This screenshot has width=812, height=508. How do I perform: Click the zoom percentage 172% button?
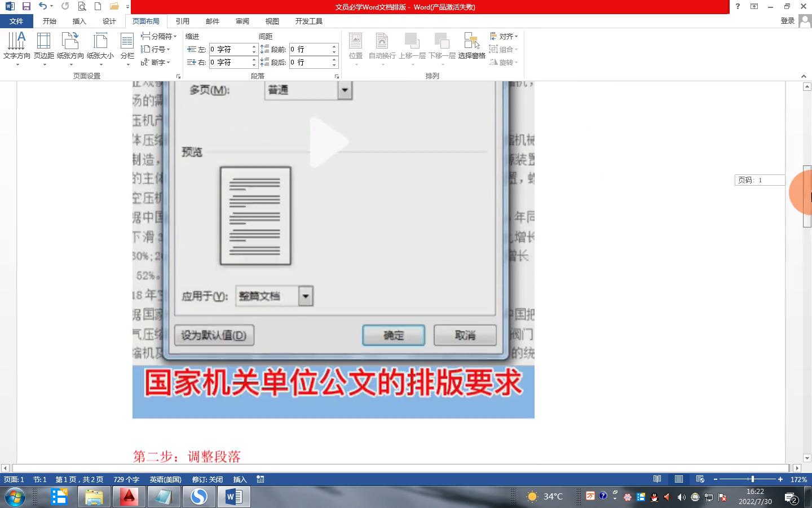pos(798,479)
